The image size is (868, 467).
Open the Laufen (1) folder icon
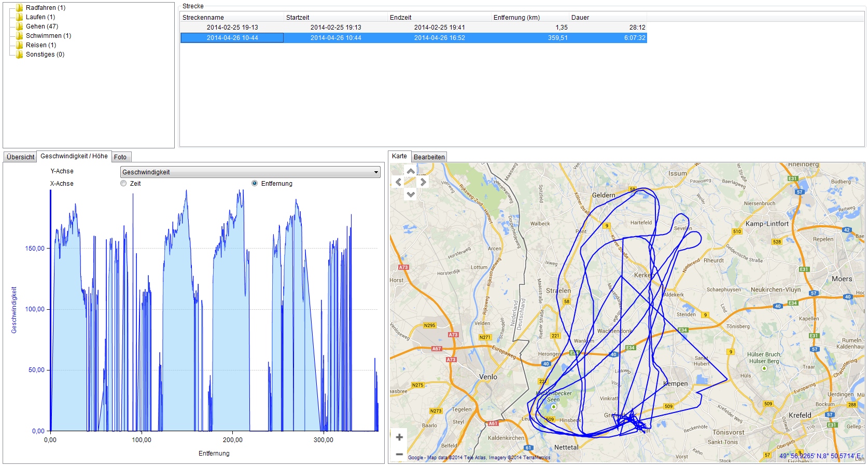point(20,17)
